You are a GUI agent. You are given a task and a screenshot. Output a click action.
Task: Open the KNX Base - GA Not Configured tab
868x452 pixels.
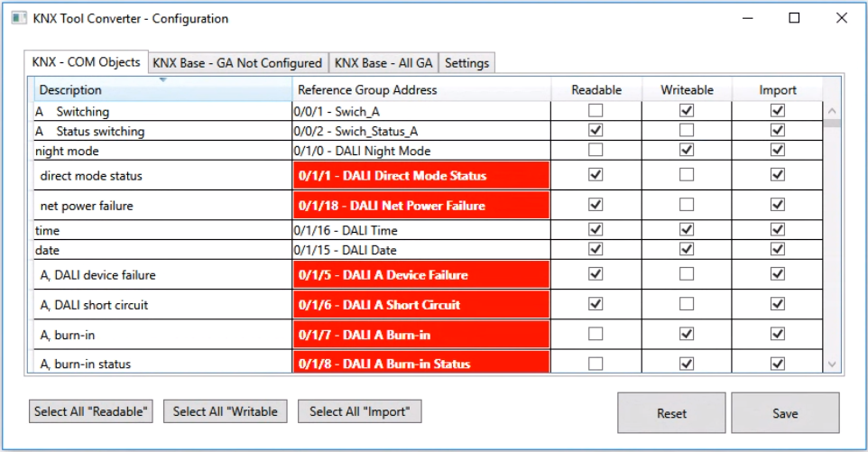pyautogui.click(x=237, y=62)
